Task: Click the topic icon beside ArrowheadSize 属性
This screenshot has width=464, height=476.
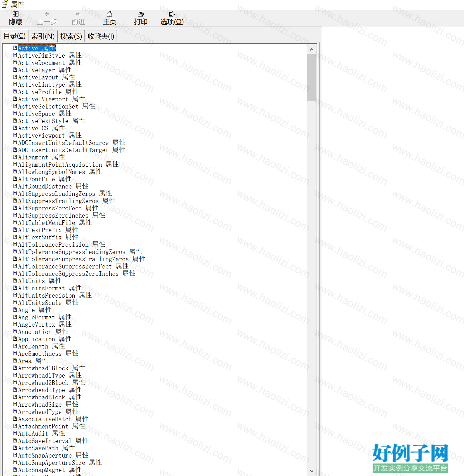Action: coord(15,404)
